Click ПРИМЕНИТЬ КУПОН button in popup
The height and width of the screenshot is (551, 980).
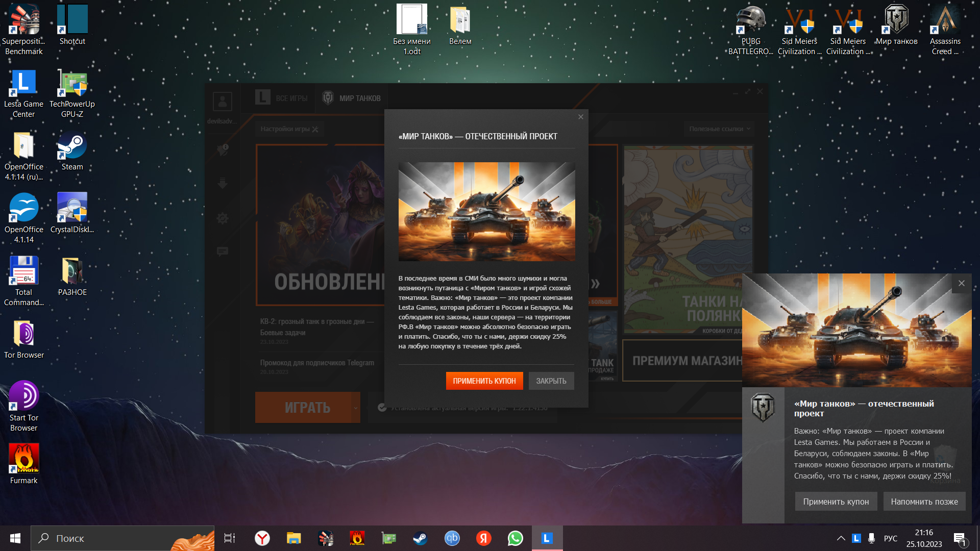point(483,382)
